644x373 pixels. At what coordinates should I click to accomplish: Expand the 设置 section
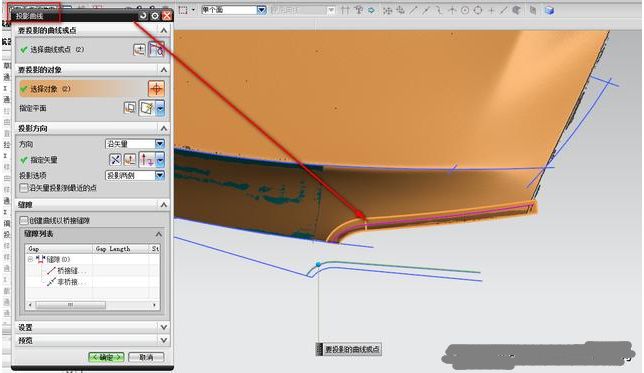coord(163,327)
